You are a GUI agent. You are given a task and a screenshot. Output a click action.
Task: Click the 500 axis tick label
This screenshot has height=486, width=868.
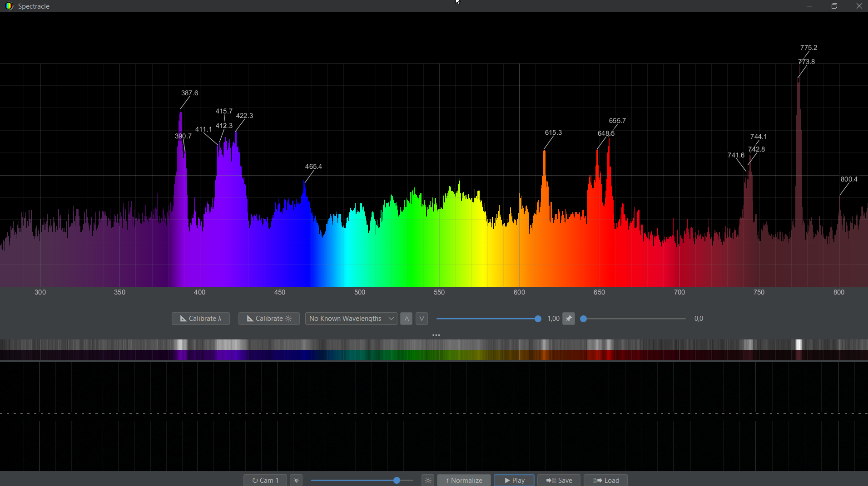[x=360, y=292]
